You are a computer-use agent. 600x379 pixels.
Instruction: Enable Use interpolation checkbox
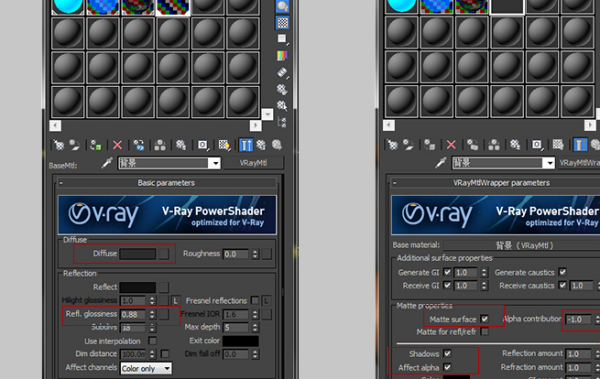pyautogui.click(x=153, y=341)
